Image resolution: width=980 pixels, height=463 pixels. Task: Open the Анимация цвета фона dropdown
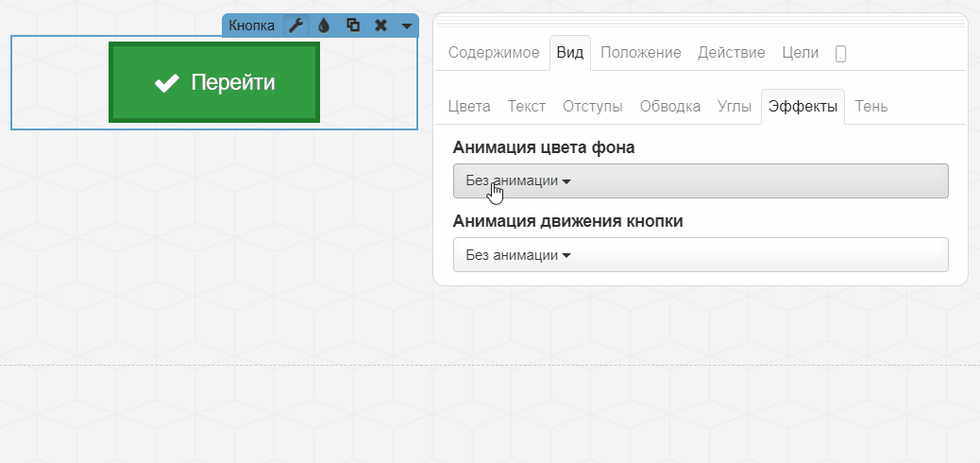700,180
